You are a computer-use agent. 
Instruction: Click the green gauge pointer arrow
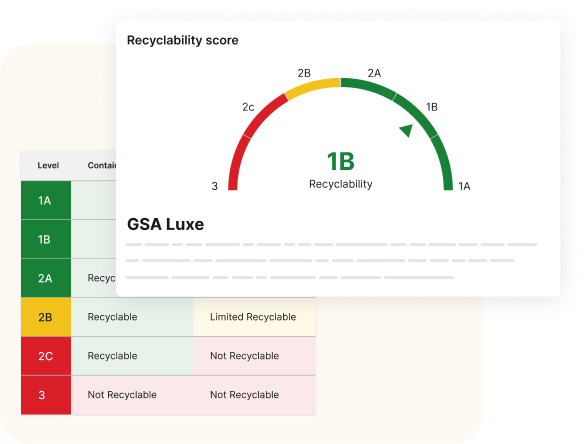(407, 130)
